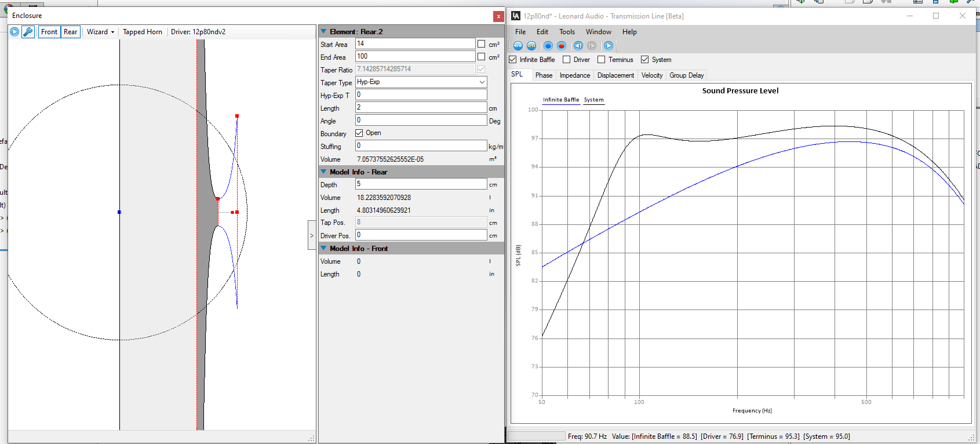Click the element Volume value 7.05737552625552E-05
The width and height of the screenshot is (980, 444).
coord(390,159)
